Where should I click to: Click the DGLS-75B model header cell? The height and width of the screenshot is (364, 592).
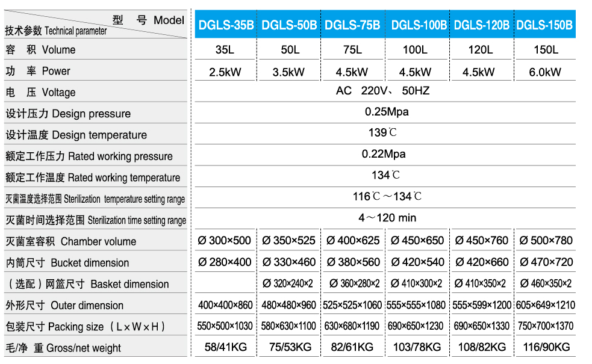coord(352,25)
